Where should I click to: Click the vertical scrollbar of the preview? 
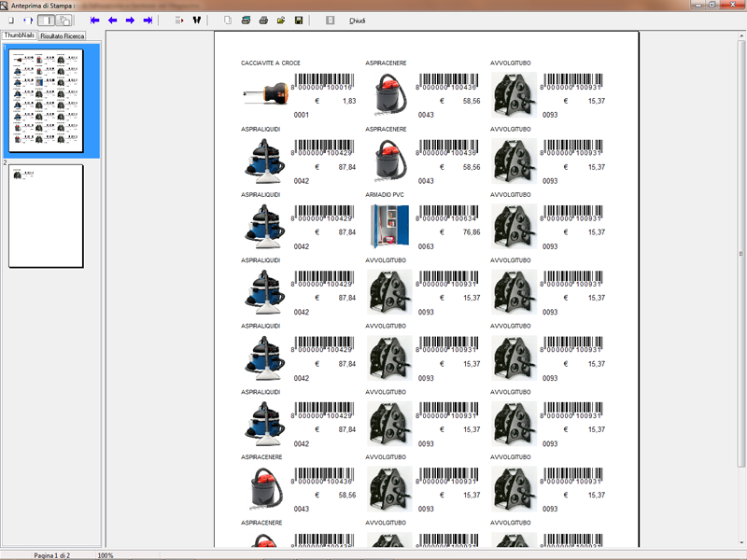coord(740,253)
